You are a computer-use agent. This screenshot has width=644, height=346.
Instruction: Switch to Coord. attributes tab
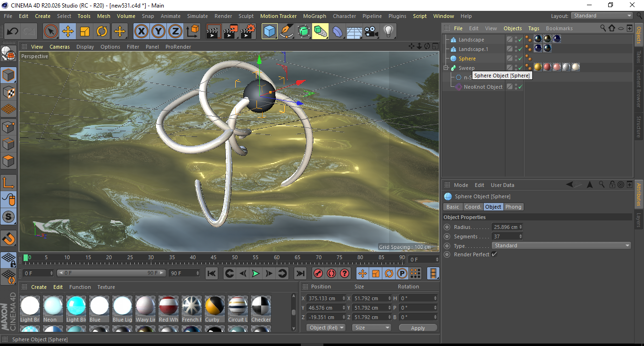pyautogui.click(x=473, y=207)
